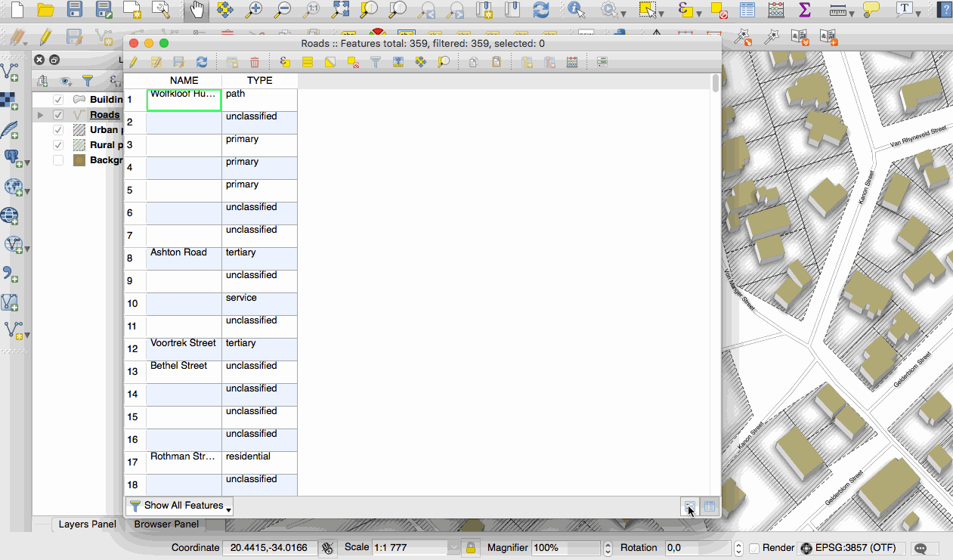Enable the Background layer checkbox

(x=58, y=160)
